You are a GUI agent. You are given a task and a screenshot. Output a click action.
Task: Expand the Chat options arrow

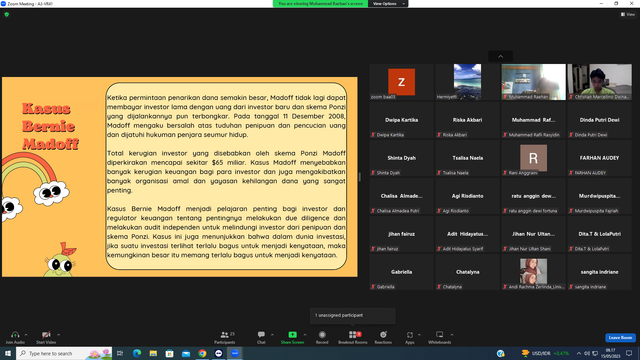click(x=272, y=335)
